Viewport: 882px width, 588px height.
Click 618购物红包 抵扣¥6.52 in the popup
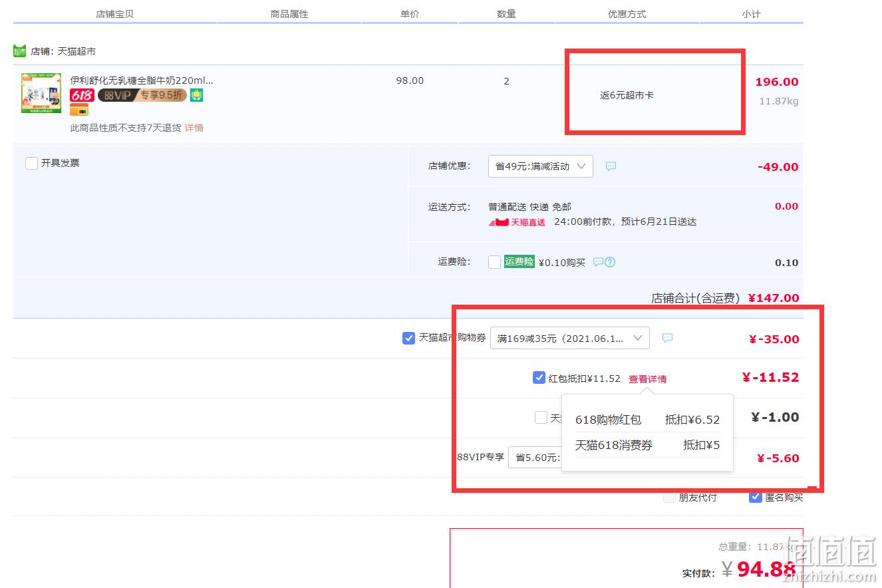click(x=647, y=420)
